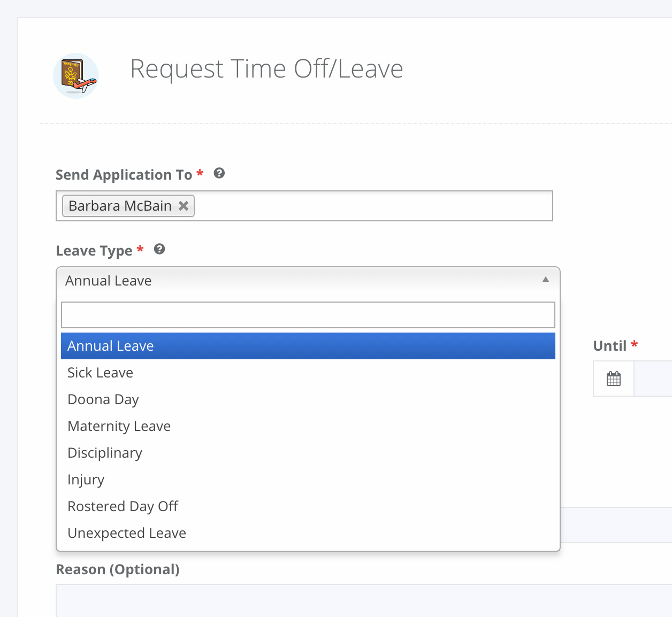Screen dimensions: 672x617
Task: Select Annual Leave option in list
Action: pyautogui.click(x=308, y=346)
